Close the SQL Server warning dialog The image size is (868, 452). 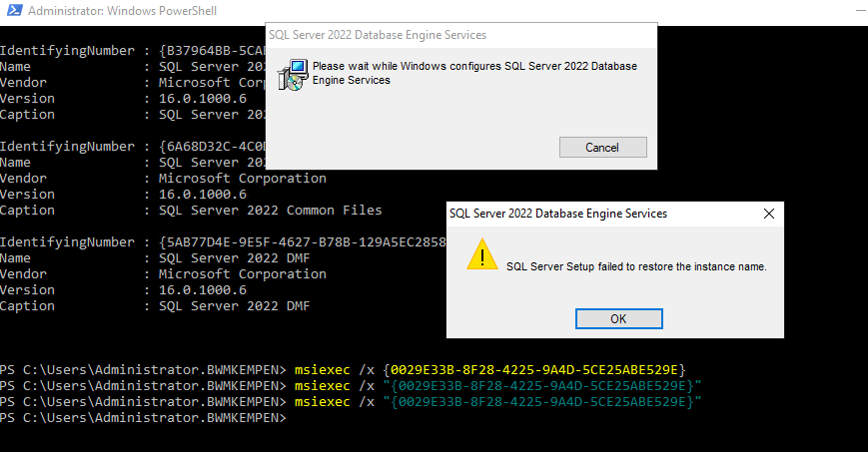point(769,214)
